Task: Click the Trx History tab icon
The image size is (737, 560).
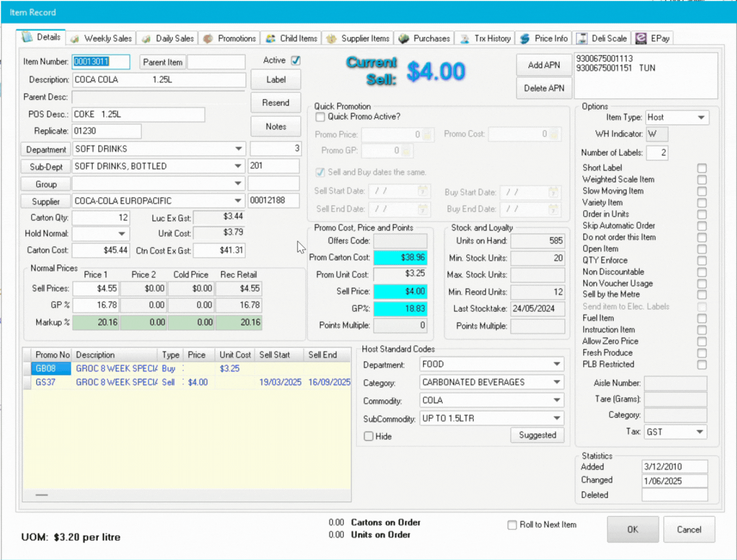Action: (465, 38)
